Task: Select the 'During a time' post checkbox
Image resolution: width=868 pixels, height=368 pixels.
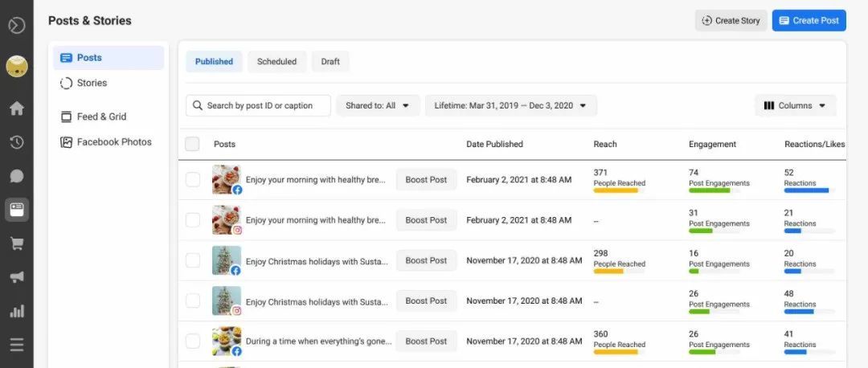Action: tap(192, 341)
